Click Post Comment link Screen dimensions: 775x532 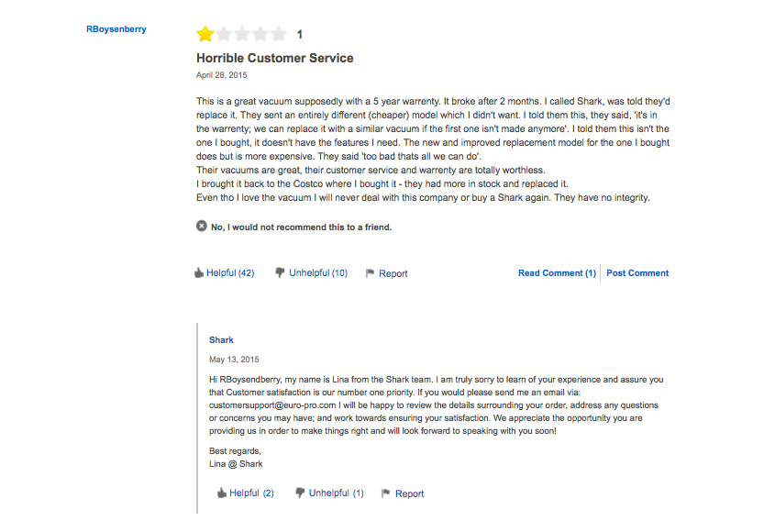tap(637, 273)
